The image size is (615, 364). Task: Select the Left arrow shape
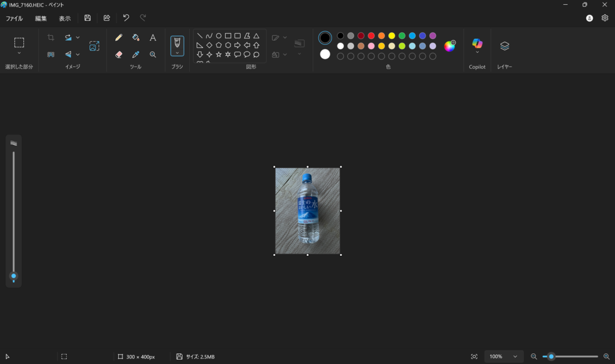pos(247,45)
